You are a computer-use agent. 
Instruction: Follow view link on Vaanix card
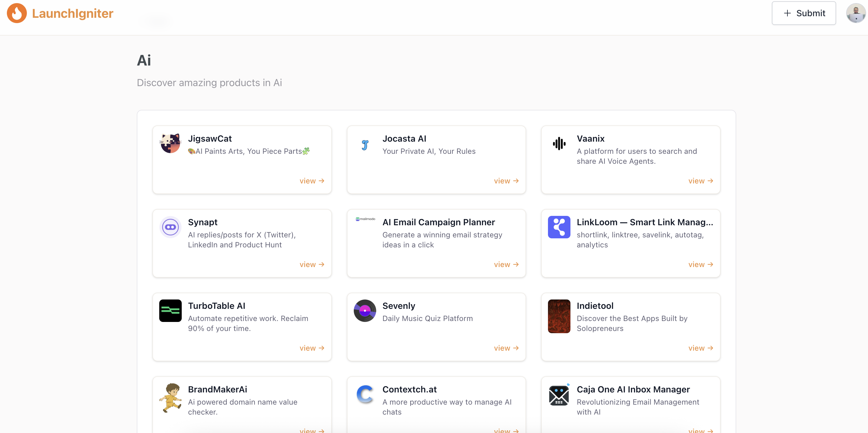tap(700, 181)
